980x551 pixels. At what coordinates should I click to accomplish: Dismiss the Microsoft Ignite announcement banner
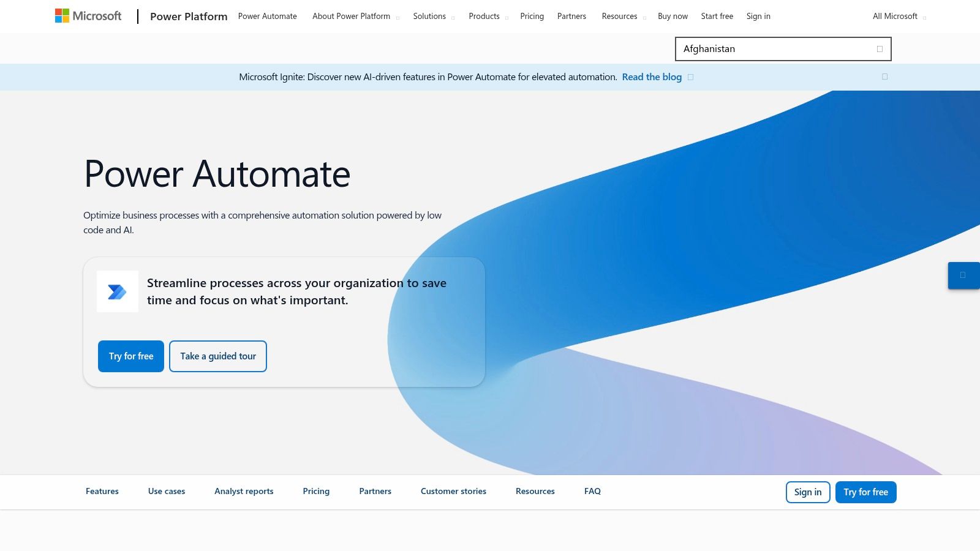[884, 77]
